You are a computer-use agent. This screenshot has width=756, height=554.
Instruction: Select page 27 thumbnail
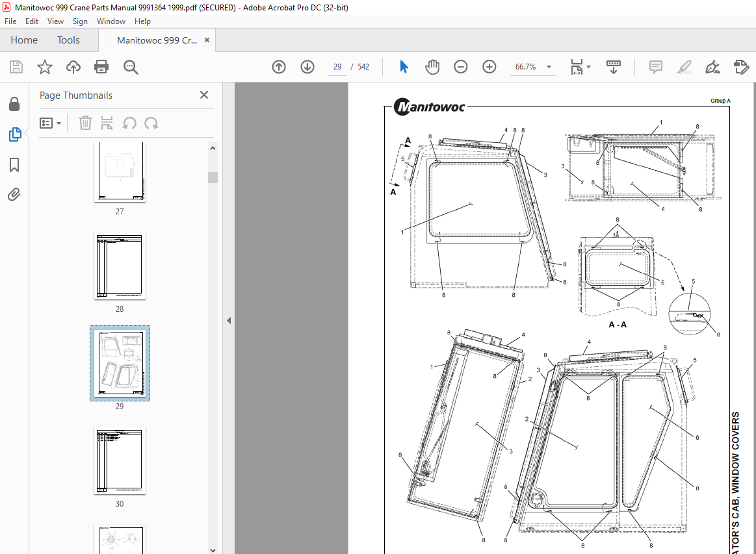coord(120,171)
